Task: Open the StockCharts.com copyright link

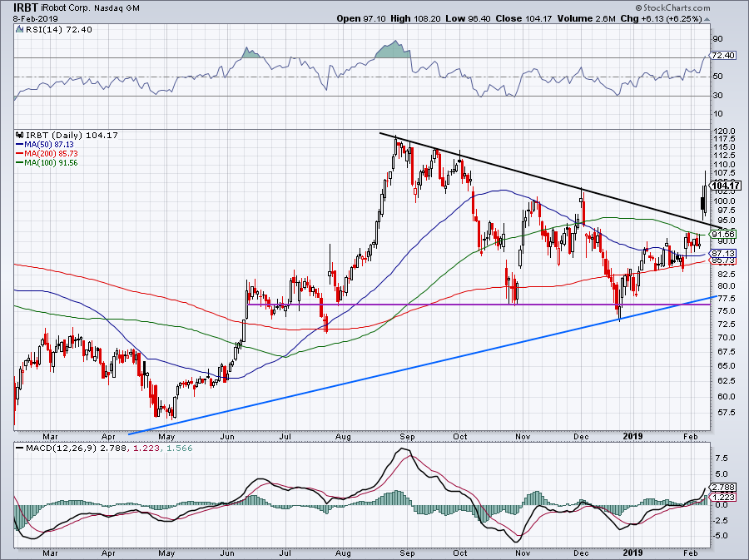Action: point(672,7)
